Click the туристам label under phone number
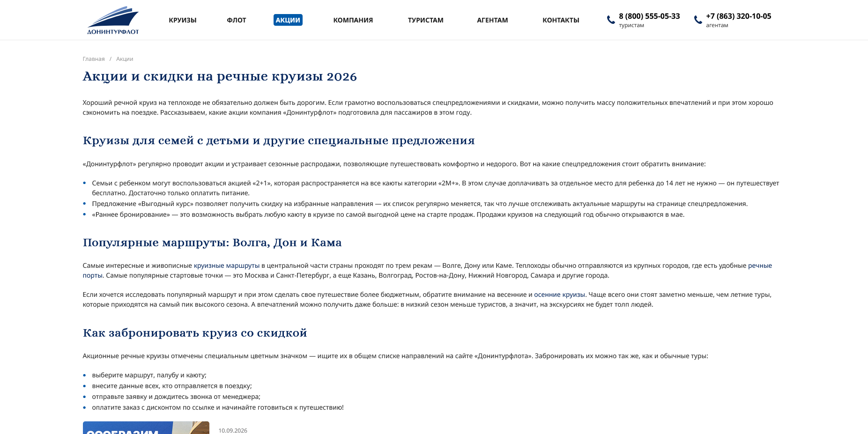868x434 pixels. [x=631, y=25]
